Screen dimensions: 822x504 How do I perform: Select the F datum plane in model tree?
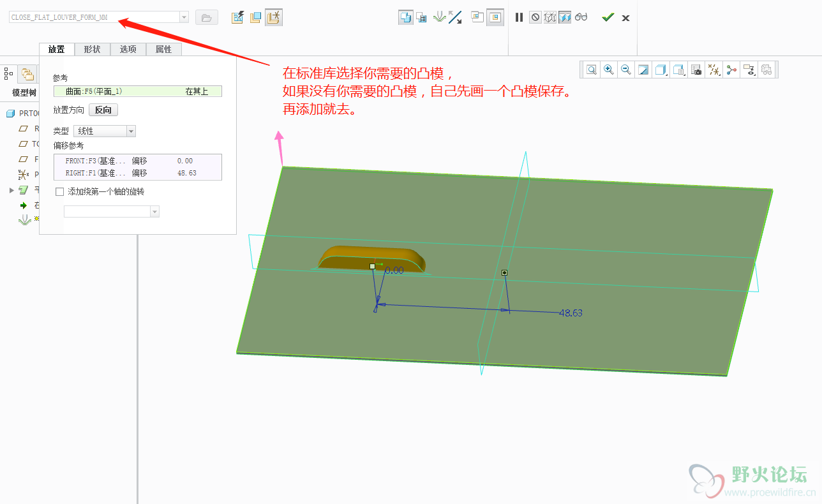(x=29, y=159)
